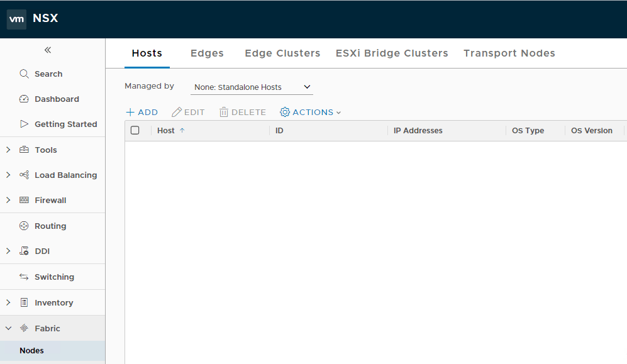The width and height of the screenshot is (627, 364).
Task: Open the Switching menu item
Action: [x=54, y=277]
